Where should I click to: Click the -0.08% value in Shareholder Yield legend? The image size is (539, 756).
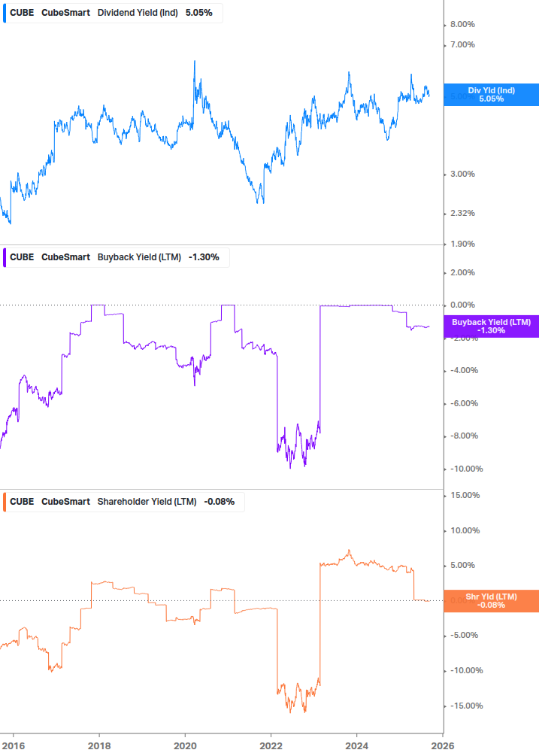pos(220,502)
